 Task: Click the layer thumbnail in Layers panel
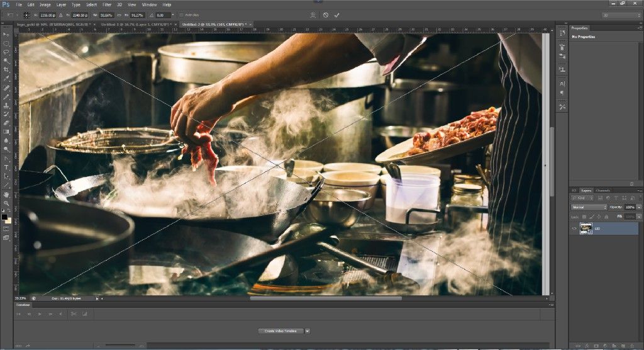click(x=586, y=229)
